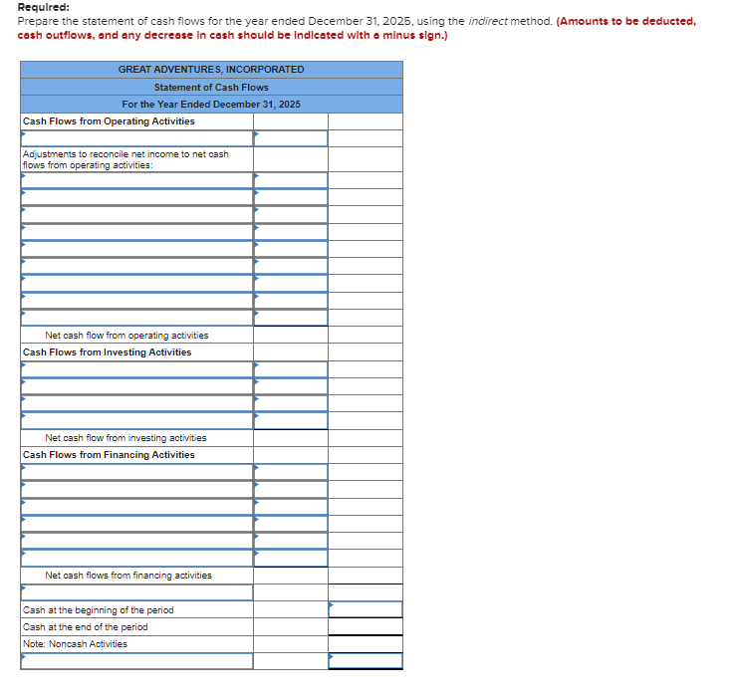Click the amount field beside the first operating line-item dropdown

click(x=291, y=138)
